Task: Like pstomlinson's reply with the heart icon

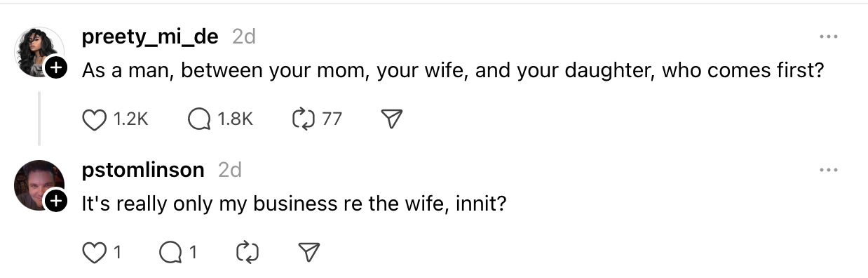Action: click(x=94, y=252)
